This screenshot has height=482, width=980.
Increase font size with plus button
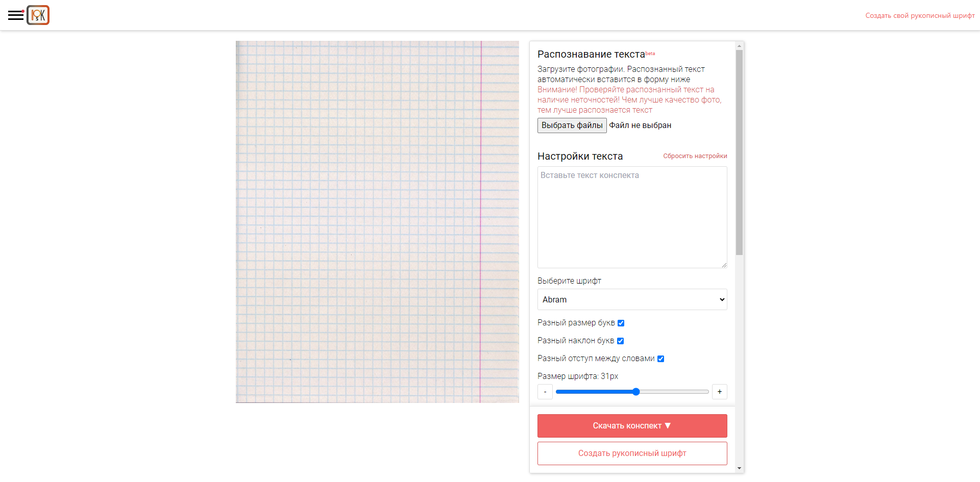(719, 392)
